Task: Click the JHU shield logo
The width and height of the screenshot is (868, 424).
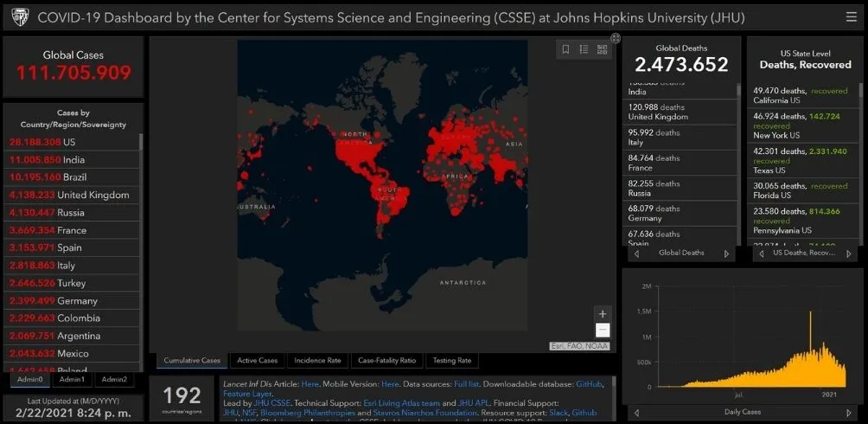Action: click(x=20, y=17)
